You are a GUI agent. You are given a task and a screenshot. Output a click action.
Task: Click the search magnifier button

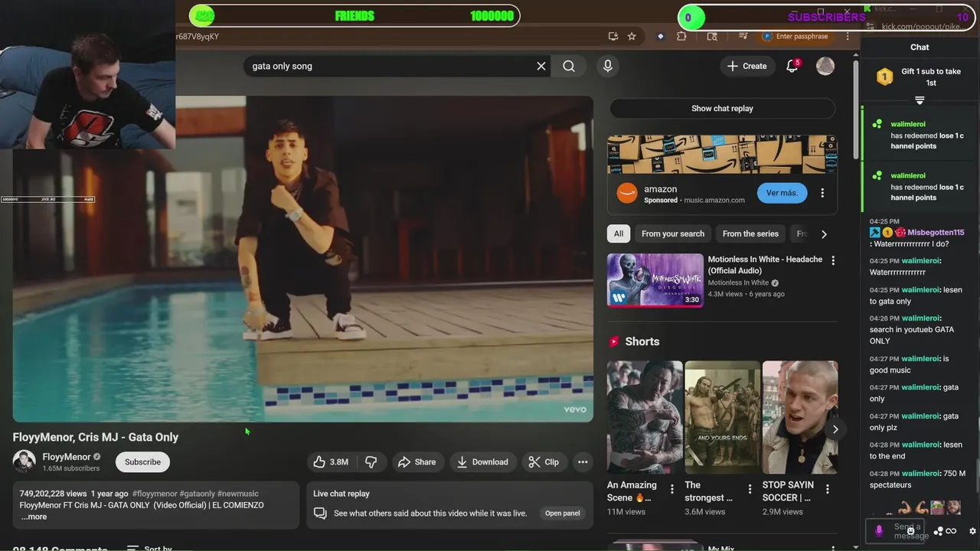click(569, 66)
